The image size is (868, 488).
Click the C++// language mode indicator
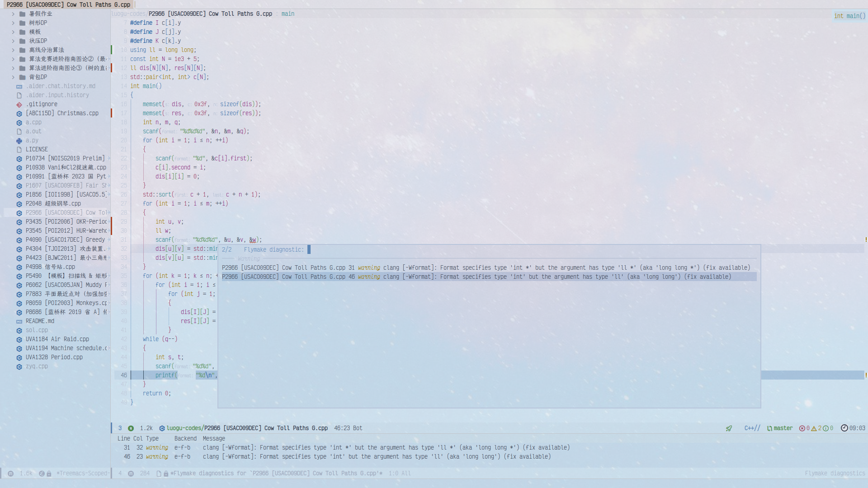[753, 428]
